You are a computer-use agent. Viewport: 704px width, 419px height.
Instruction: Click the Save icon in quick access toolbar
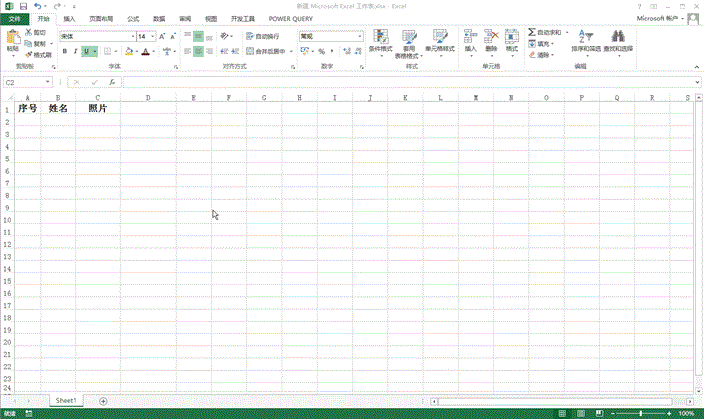point(22,6)
